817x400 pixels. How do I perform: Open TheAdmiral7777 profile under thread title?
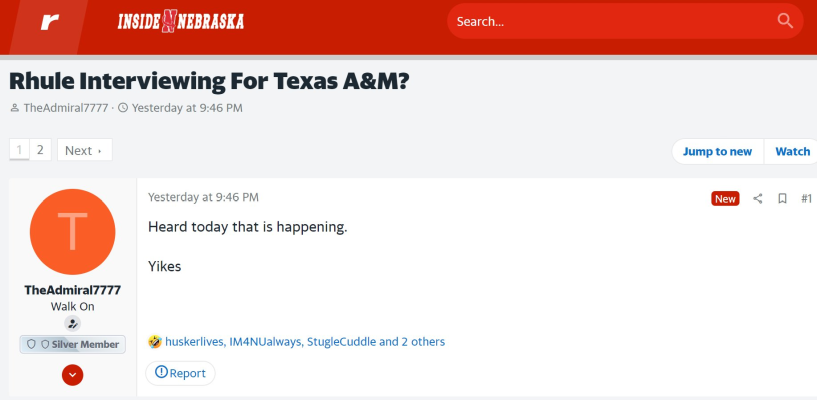click(x=66, y=108)
